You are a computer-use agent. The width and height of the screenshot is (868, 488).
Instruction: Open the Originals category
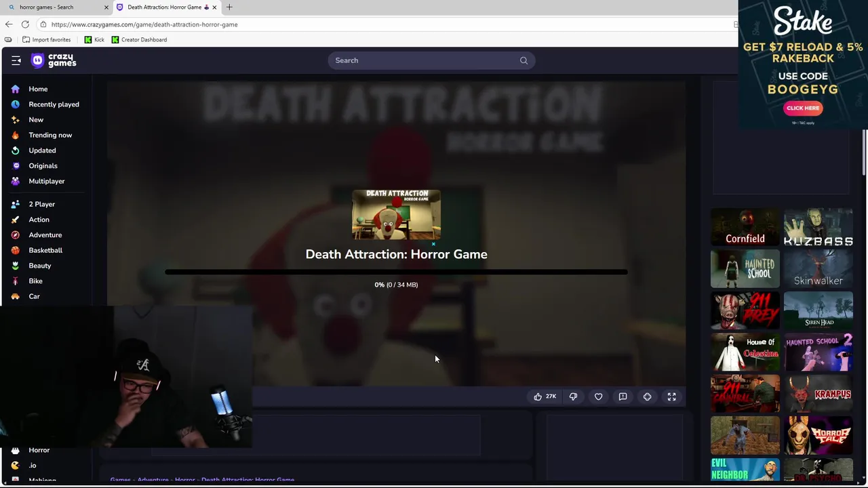tap(43, 165)
